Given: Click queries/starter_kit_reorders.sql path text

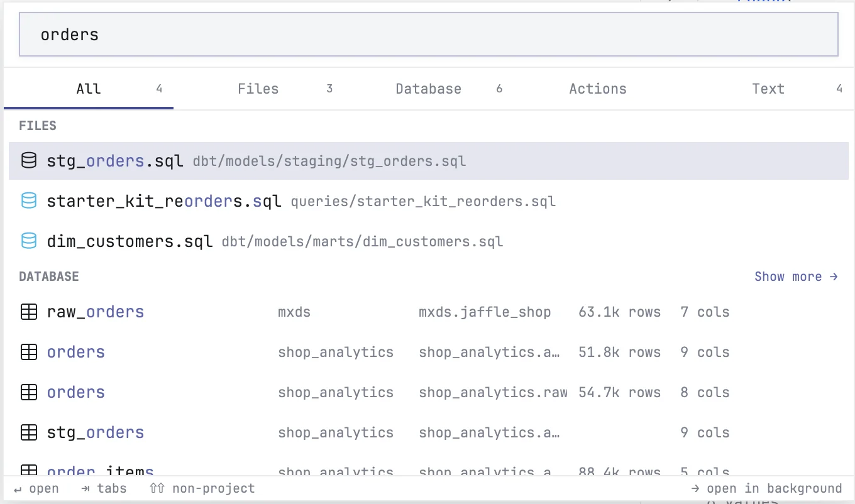Looking at the screenshot, I should (x=423, y=202).
